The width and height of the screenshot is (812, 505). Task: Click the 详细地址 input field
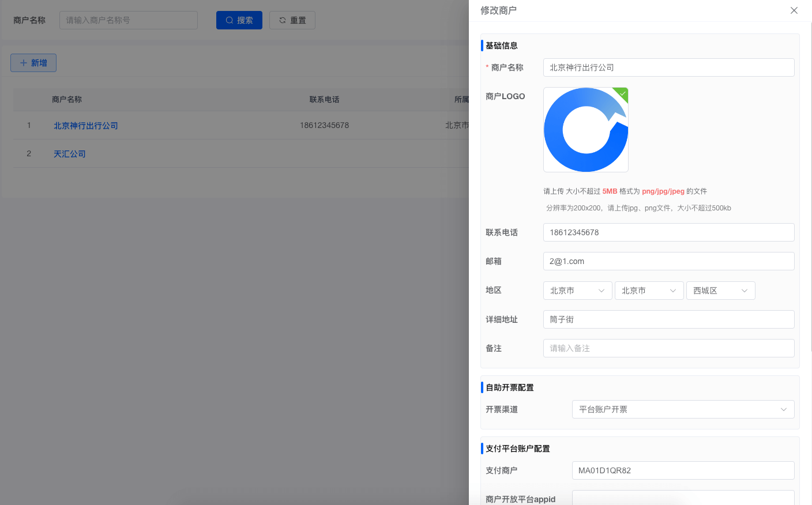(668, 319)
